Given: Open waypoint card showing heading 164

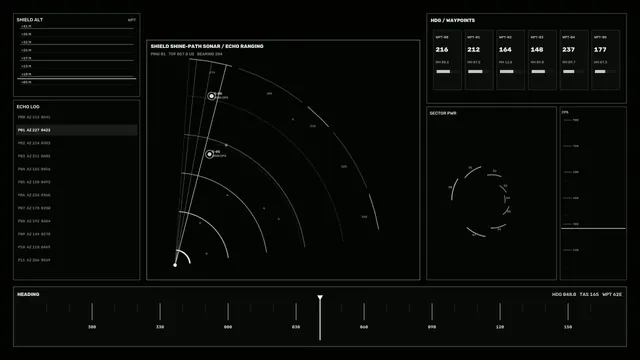Looking at the screenshot, I should (x=511, y=60).
